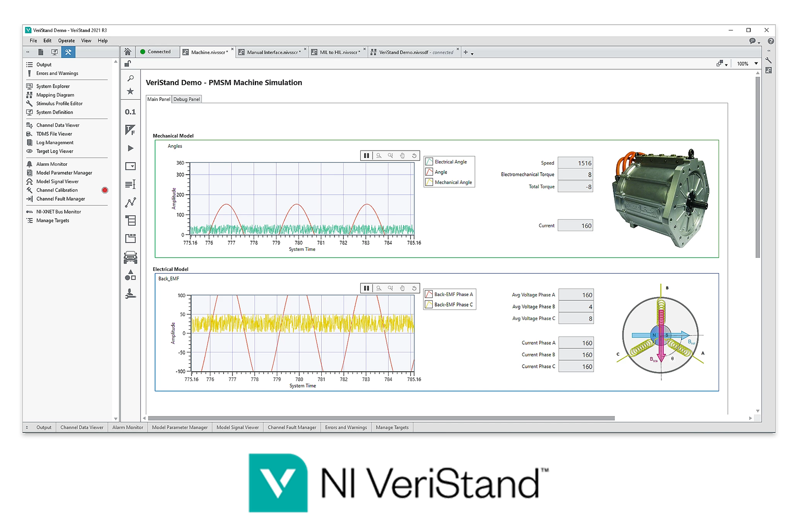Click the vertical scrollbar of the screen
Viewport: 798px width, 532px height.
(x=758, y=166)
